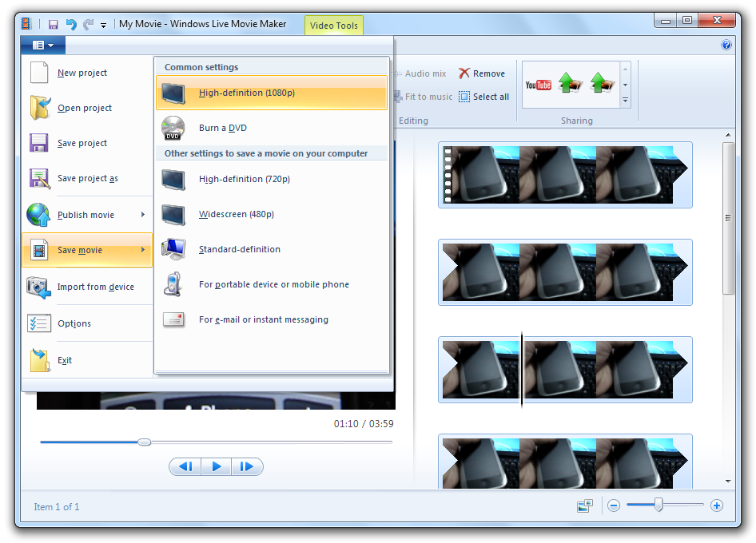
Task: Choose Open project from the menu
Action: click(87, 108)
